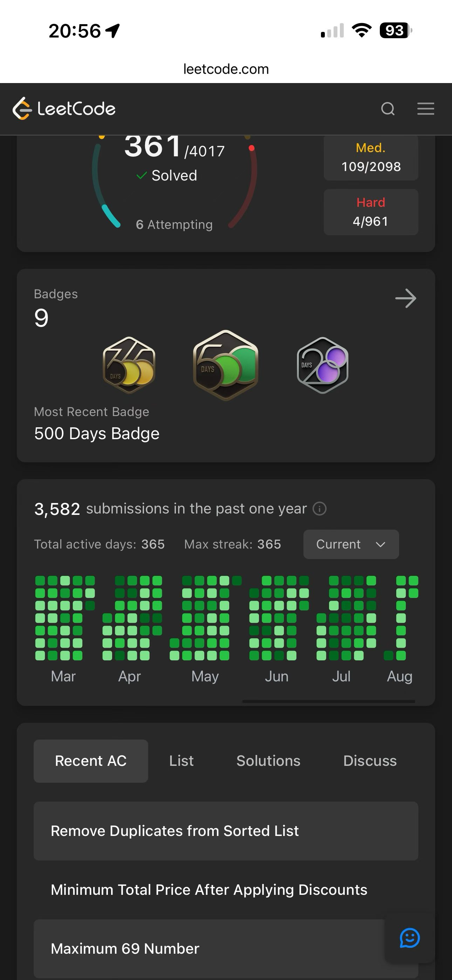The width and height of the screenshot is (452, 980).
Task: Switch to the Discuss tab
Action: click(370, 761)
